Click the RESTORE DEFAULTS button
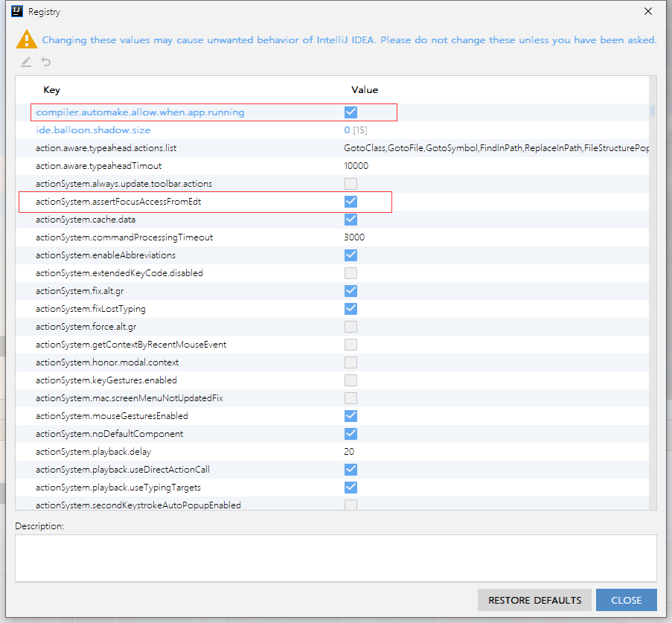Viewport: 672px width, 623px height. click(x=534, y=600)
